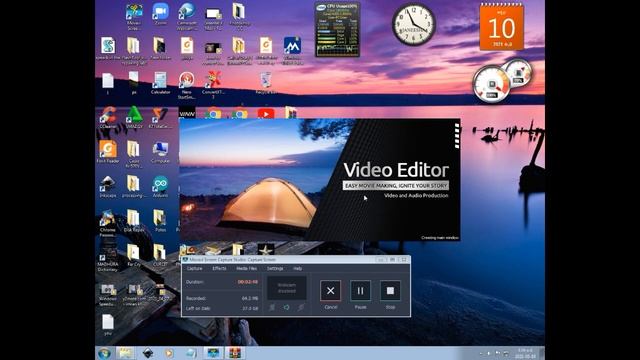Image resolution: width=640 pixels, height=360 pixels.
Task: Click the orange calendar gadget showing 10
Action: coord(501,27)
